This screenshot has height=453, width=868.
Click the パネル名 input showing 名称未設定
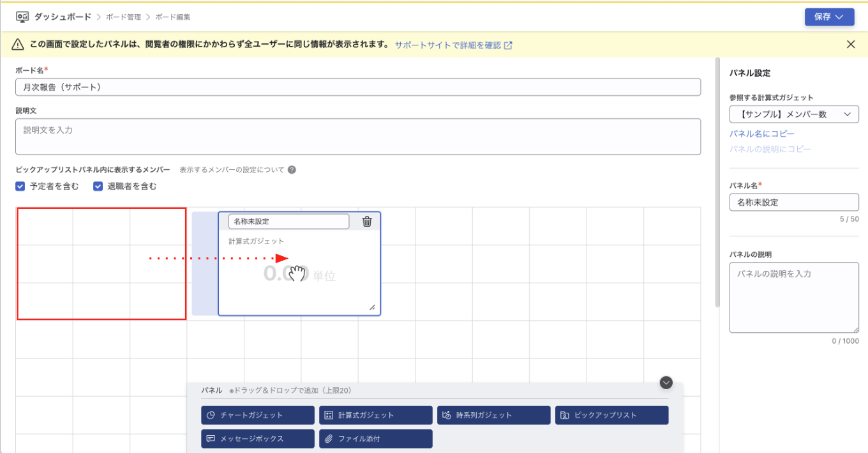coord(794,202)
